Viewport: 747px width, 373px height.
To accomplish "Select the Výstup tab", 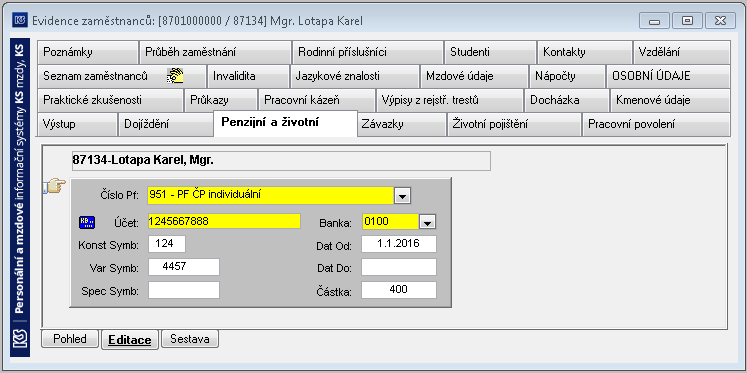I will [77, 124].
